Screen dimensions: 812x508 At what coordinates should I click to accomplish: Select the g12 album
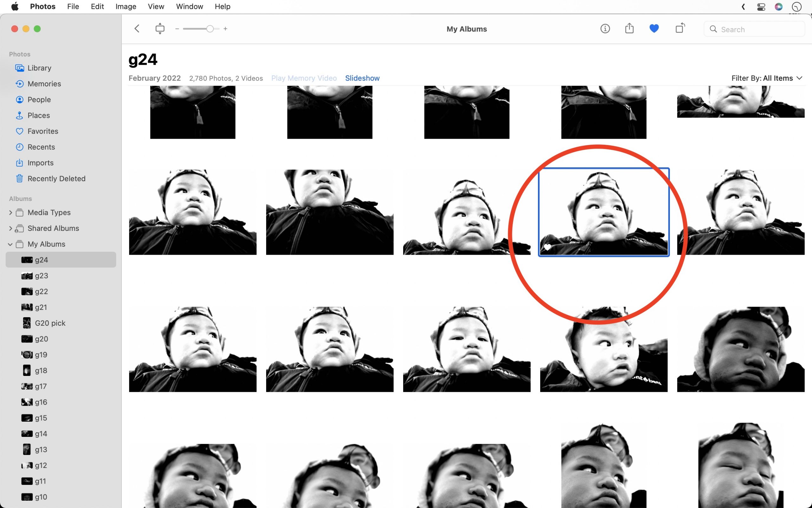click(61, 465)
